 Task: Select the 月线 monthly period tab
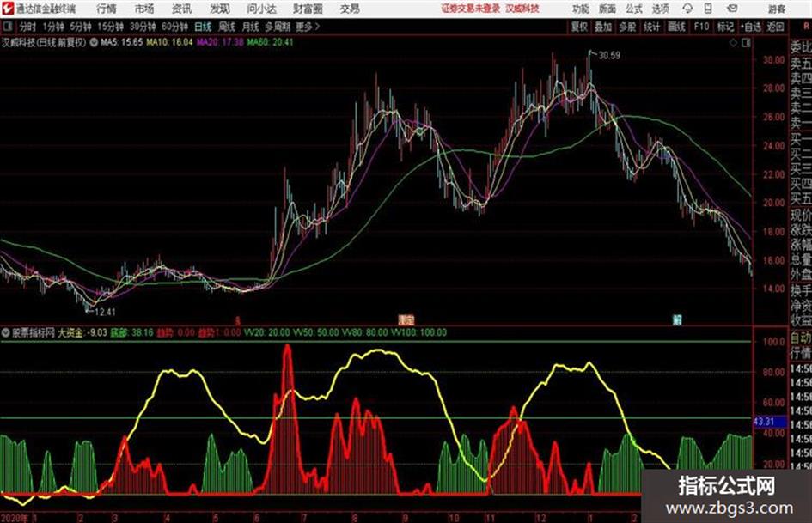[x=251, y=27]
